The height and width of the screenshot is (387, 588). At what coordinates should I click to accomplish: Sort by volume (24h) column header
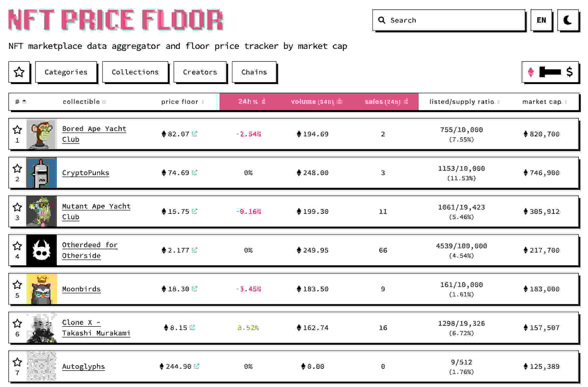point(316,101)
